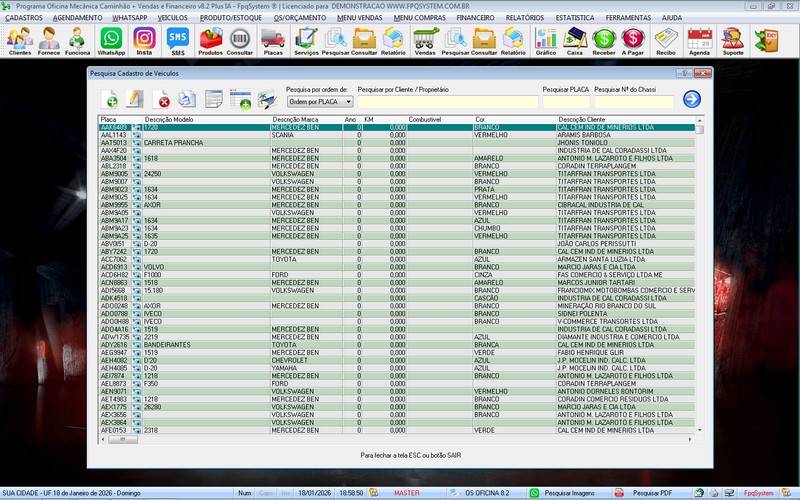
Task: Open the FINANCEIRO menu
Action: tap(475, 18)
